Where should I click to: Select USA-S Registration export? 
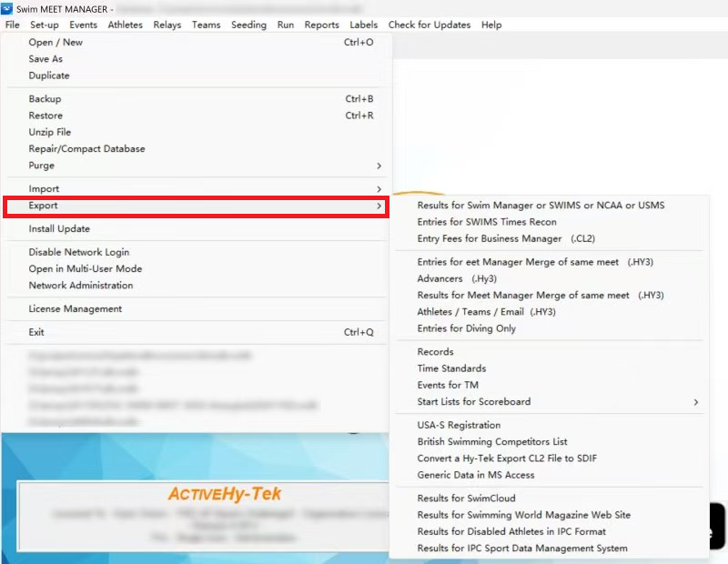459,426
